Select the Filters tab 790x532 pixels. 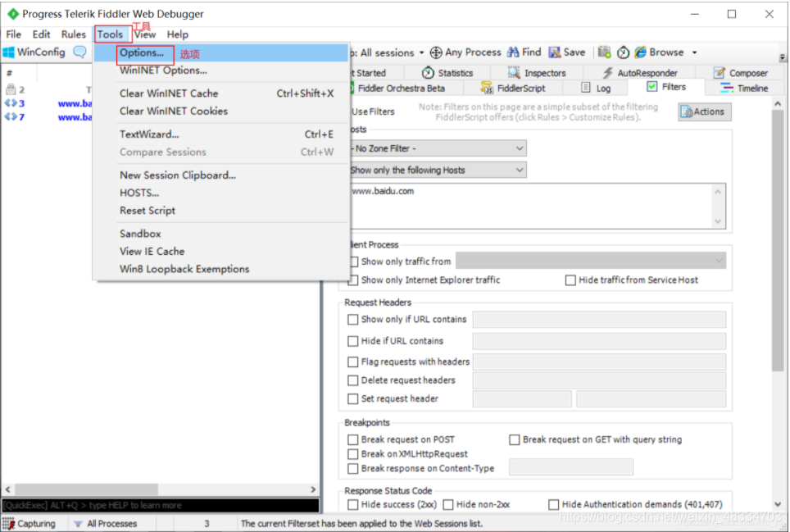click(666, 87)
